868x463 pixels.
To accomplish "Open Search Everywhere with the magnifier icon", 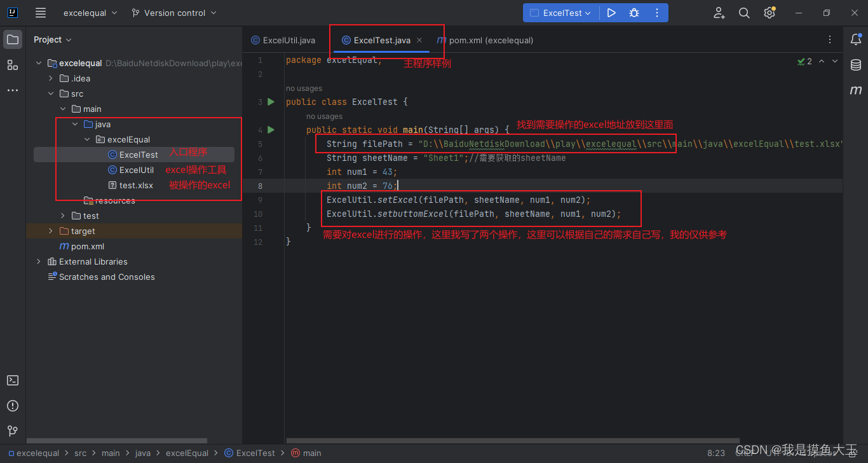I will tap(744, 12).
